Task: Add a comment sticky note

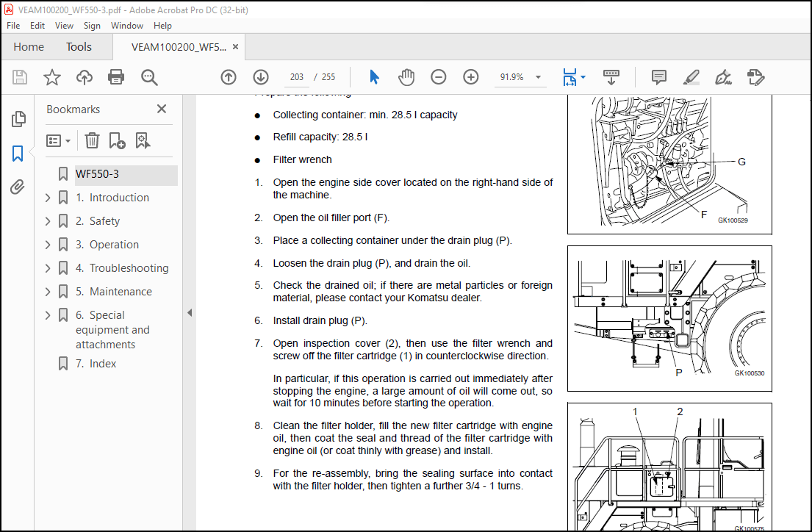Action: point(659,77)
